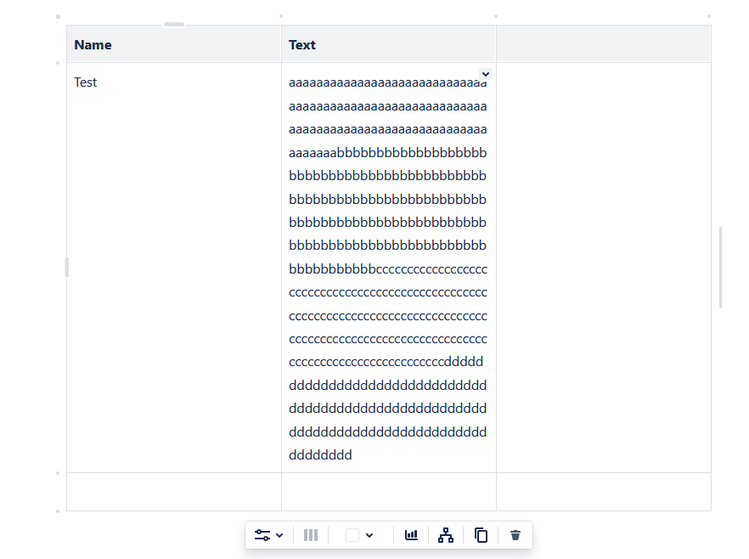Select the Text header cell
Viewport: 749px width, 559px height.
pyautogui.click(x=389, y=44)
